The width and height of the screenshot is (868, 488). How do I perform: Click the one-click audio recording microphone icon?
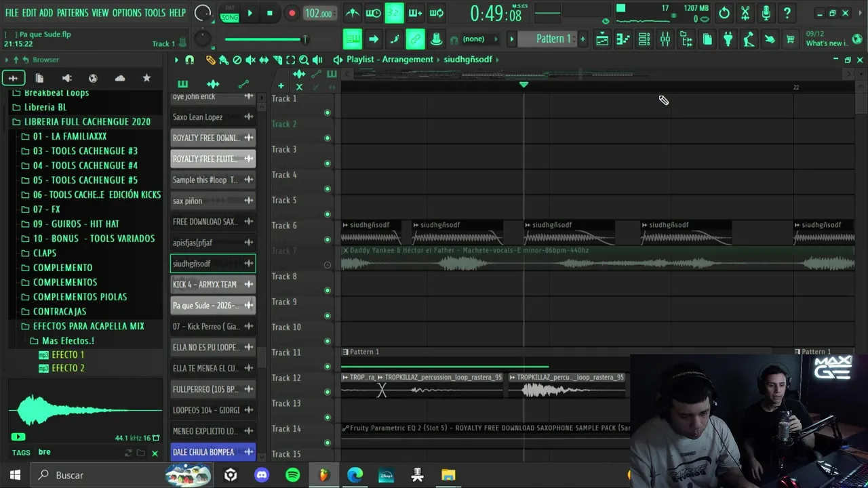(x=766, y=13)
